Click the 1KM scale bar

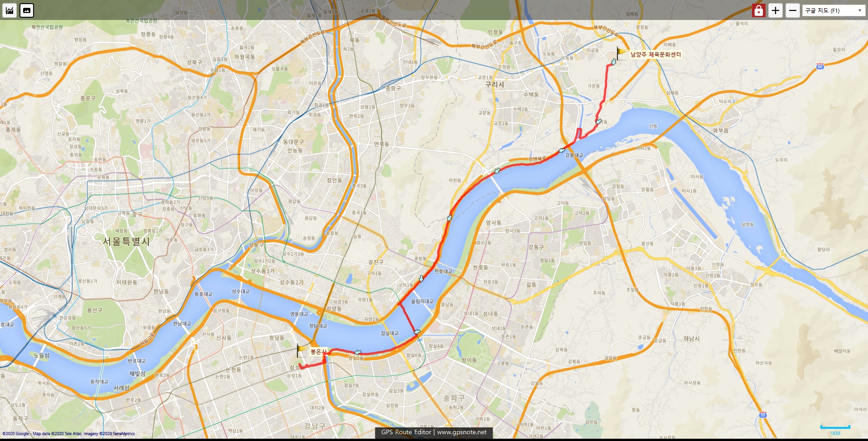(835, 429)
